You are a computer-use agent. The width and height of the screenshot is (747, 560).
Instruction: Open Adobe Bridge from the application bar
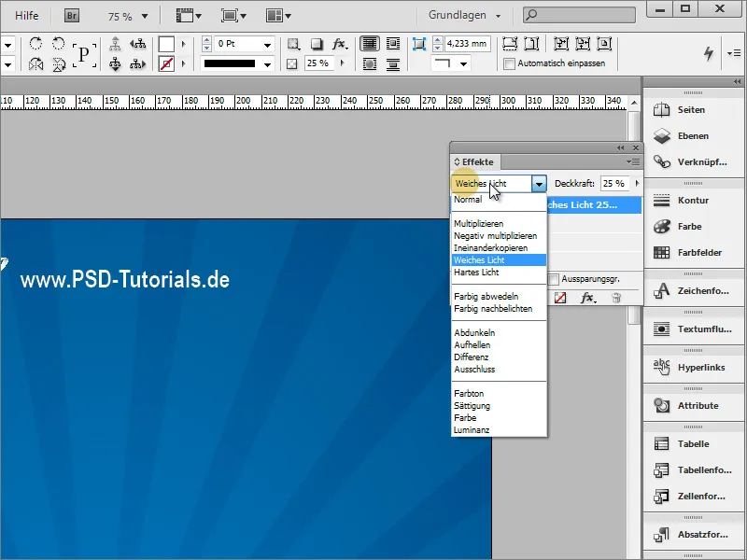click(71, 15)
